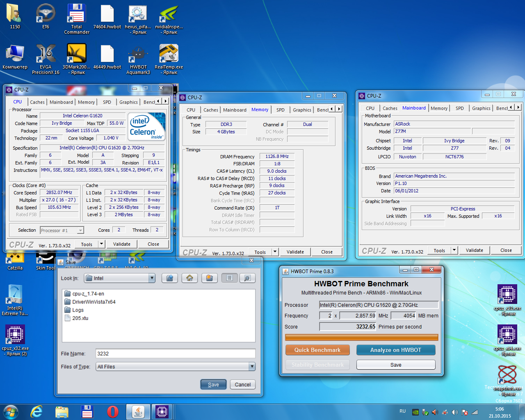Open Mainboard tab in left CPU-Z window
The height and width of the screenshot is (420, 525).
point(61,102)
